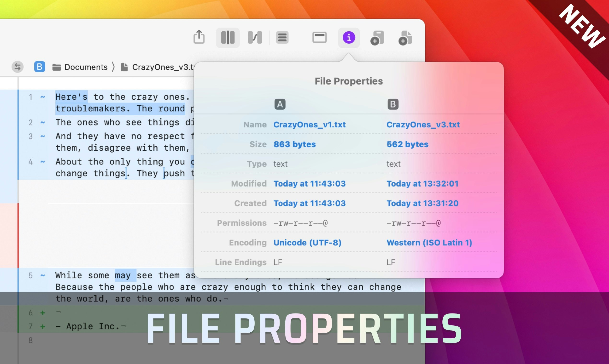Open the Documents folder in path bar
609x364 pixels.
pyautogui.click(x=80, y=67)
